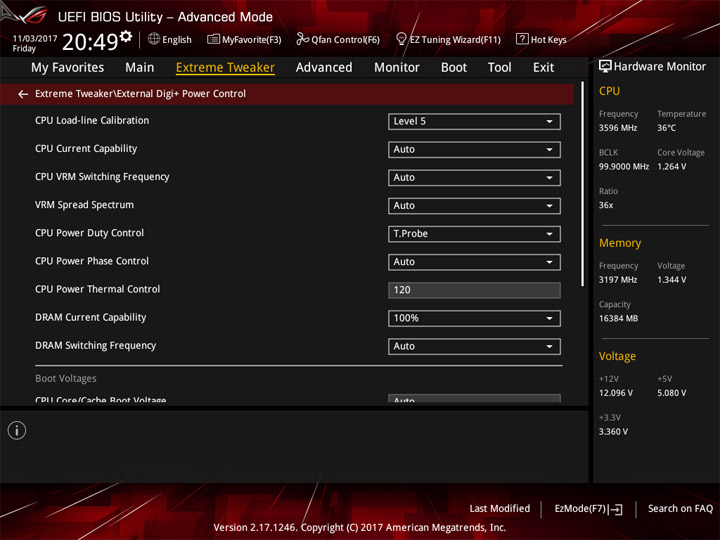
Task: Click the 5.080 V reading
Action: click(671, 393)
